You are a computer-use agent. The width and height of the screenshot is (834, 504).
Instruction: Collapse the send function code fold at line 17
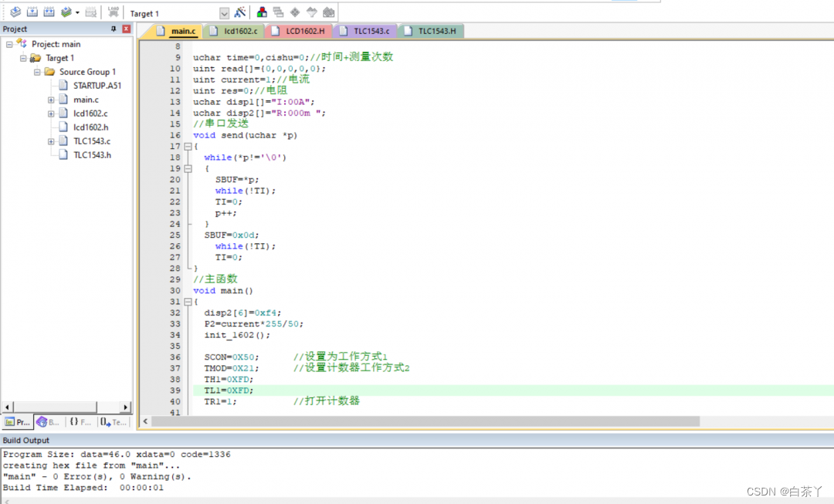[187, 146]
